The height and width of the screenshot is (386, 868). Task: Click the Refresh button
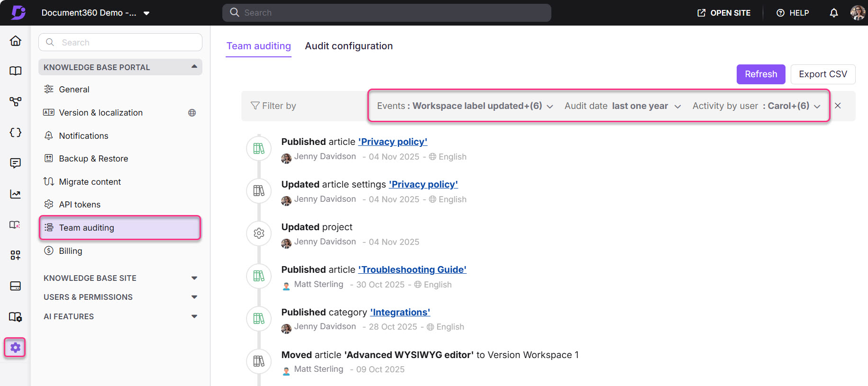point(761,74)
